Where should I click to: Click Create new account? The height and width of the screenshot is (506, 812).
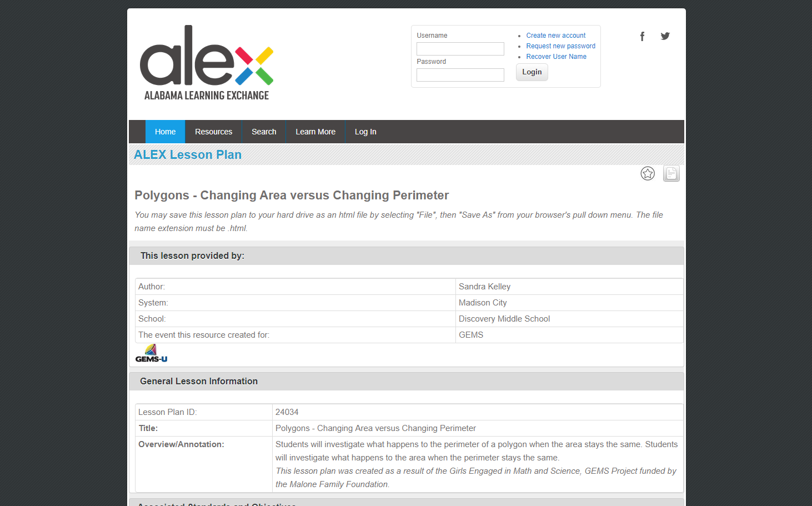coord(555,35)
